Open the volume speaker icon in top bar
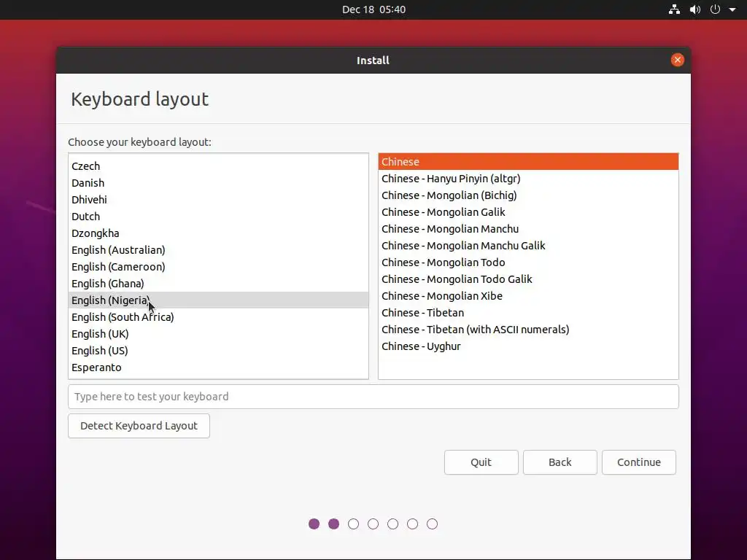The width and height of the screenshot is (747, 560). click(x=695, y=9)
